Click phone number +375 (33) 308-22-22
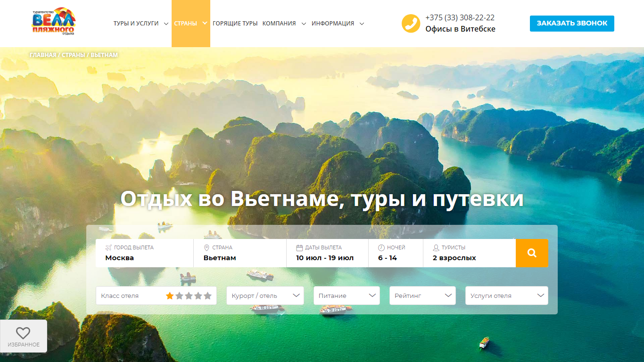The image size is (644, 362). (x=460, y=17)
